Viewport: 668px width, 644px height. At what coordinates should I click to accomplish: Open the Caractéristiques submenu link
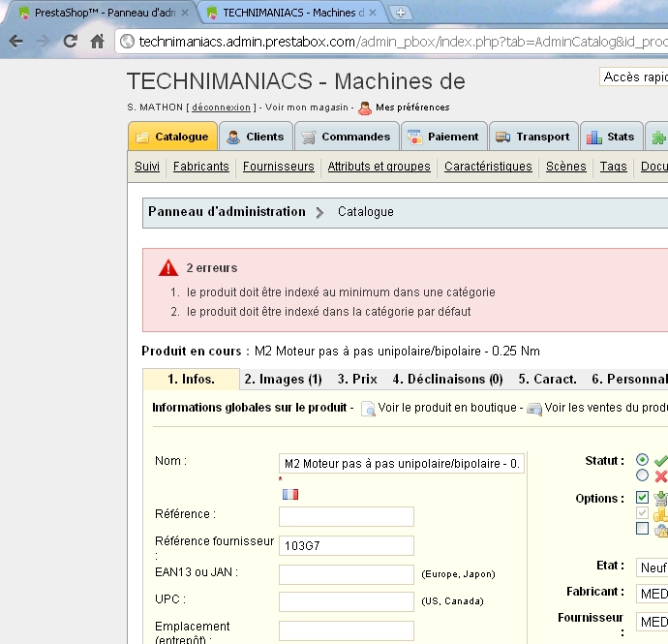[x=488, y=167]
